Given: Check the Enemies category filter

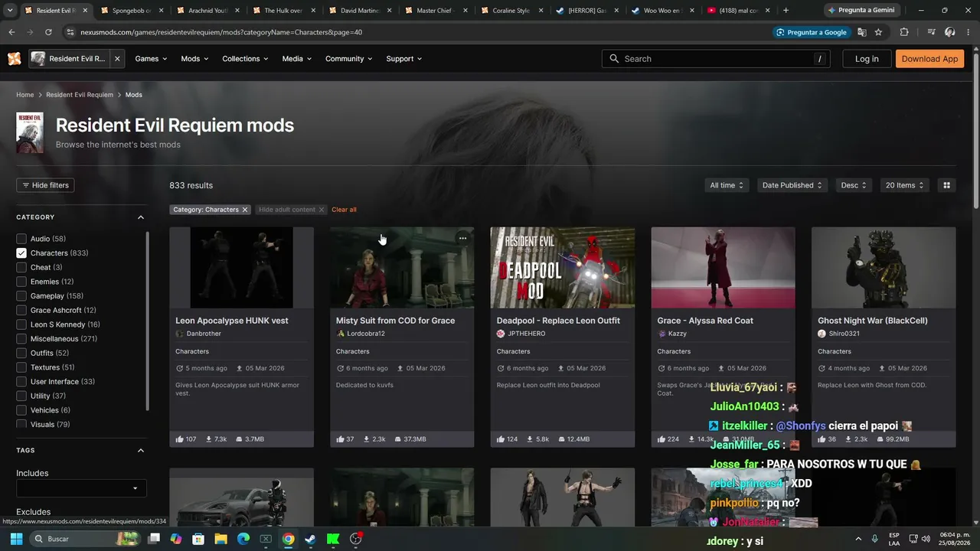Looking at the screenshot, I should tap(21, 282).
